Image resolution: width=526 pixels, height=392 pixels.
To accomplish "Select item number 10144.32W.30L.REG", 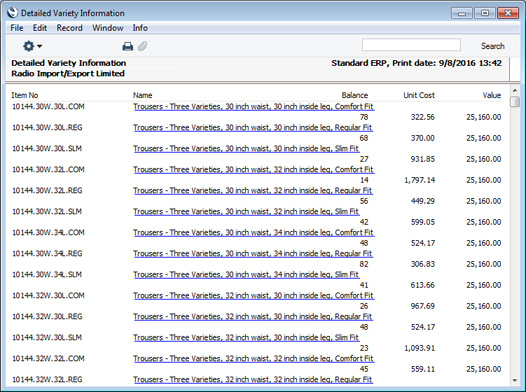I will point(47,317).
